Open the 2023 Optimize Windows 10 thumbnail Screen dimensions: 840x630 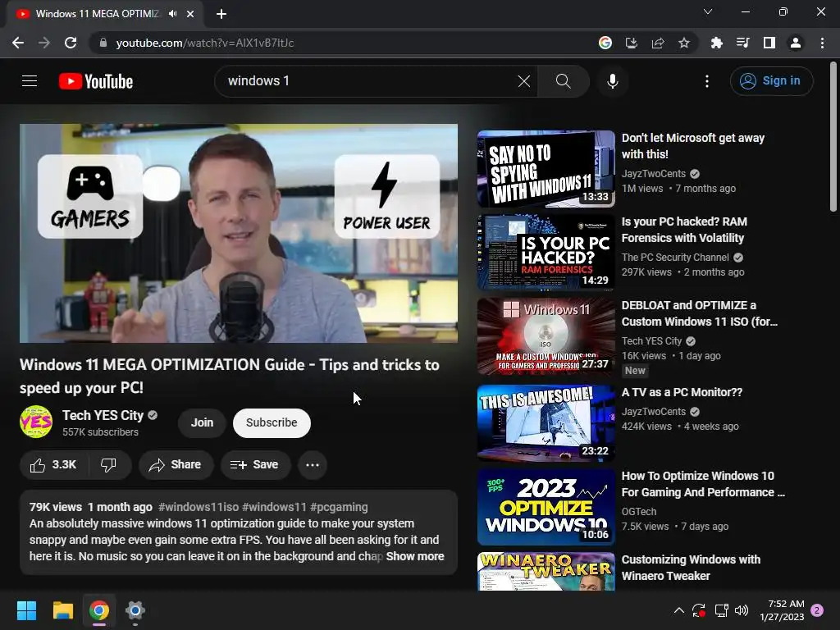[x=546, y=507]
